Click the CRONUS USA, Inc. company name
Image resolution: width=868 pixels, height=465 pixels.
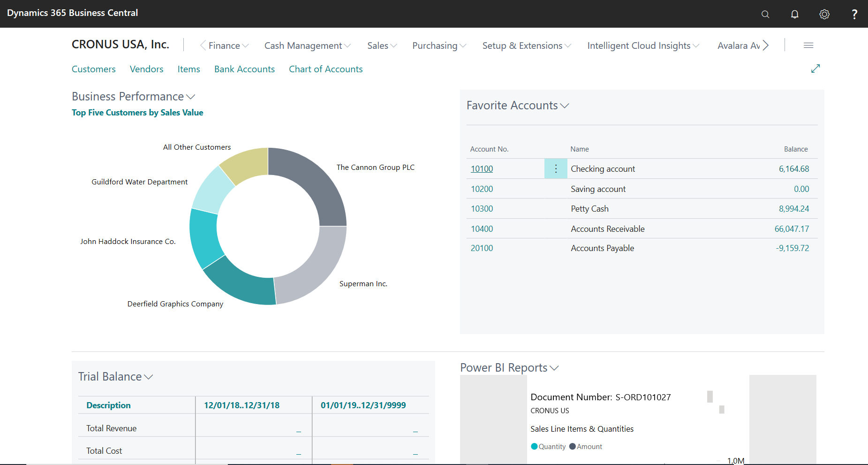[x=121, y=45]
